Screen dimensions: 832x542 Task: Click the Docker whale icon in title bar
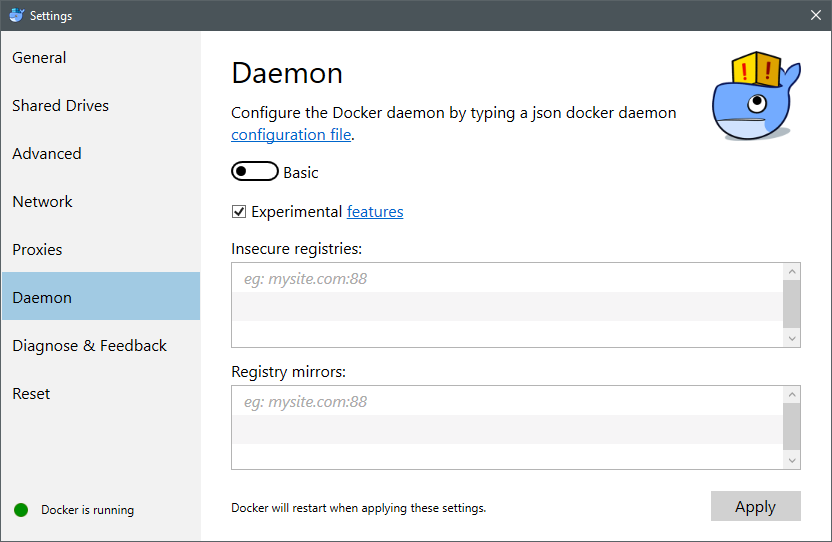(x=16, y=15)
